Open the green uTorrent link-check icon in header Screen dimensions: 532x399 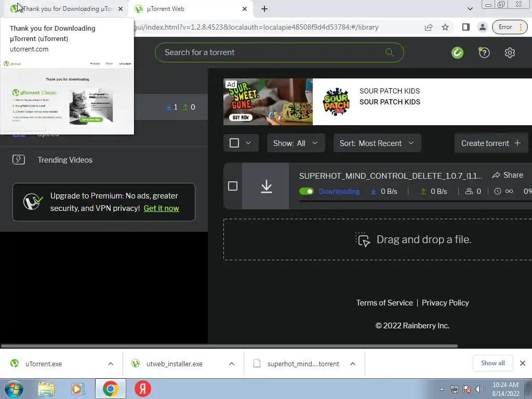(x=457, y=52)
